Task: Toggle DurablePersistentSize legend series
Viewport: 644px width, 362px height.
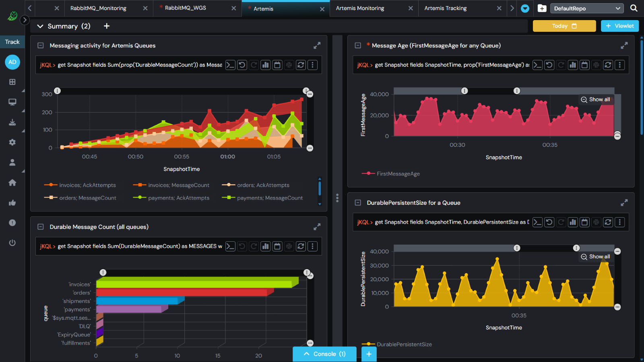Action: click(x=397, y=344)
